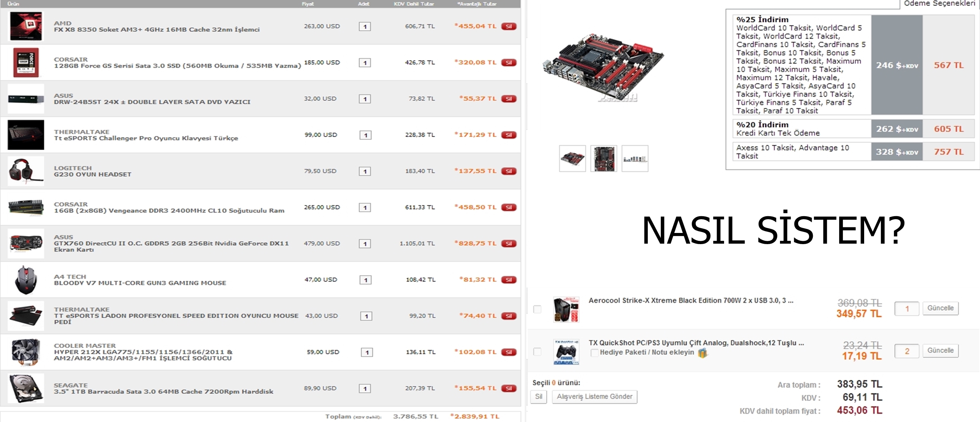The height and width of the screenshot is (422, 980).
Task: Delete the Corsair 128GB SSD row via Sil
Action: click(x=509, y=63)
